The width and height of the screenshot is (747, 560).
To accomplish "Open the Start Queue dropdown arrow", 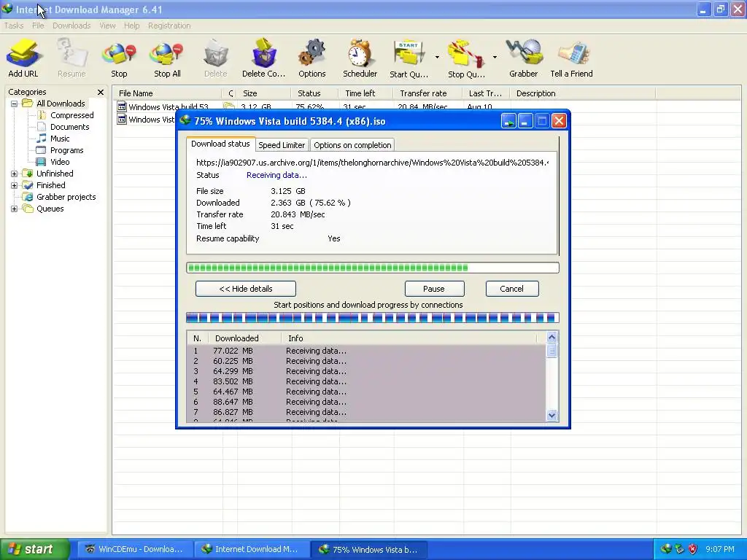I will (438, 57).
